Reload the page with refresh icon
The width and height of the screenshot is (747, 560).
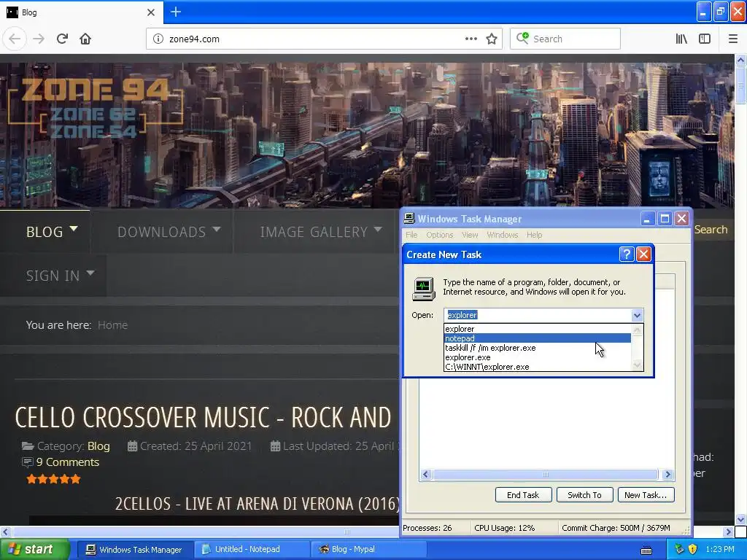[62, 39]
